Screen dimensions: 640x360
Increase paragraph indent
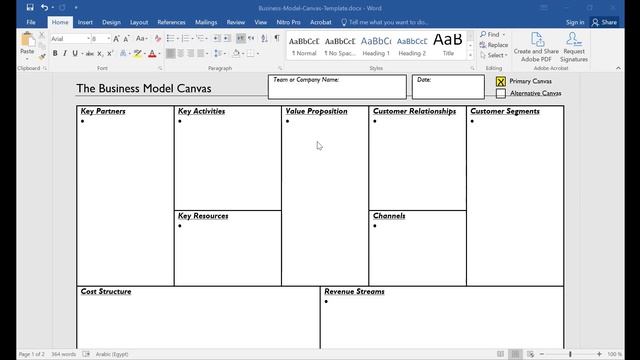click(x=227, y=38)
